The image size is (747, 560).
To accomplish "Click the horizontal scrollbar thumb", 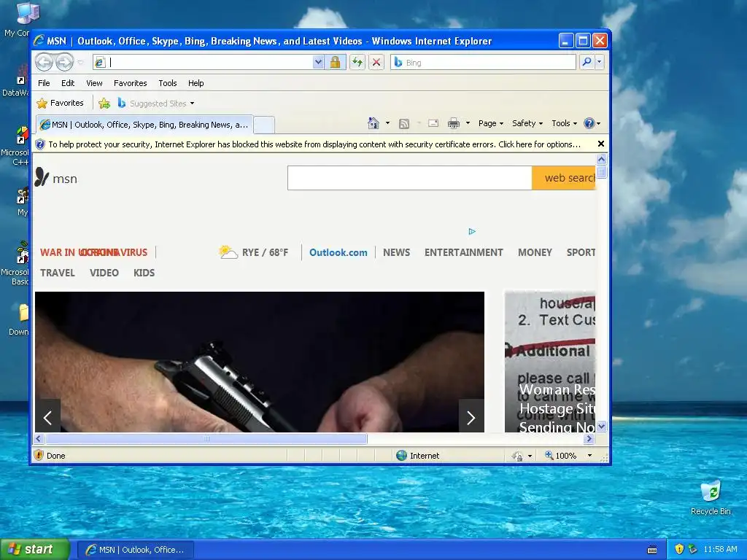I will (206, 438).
